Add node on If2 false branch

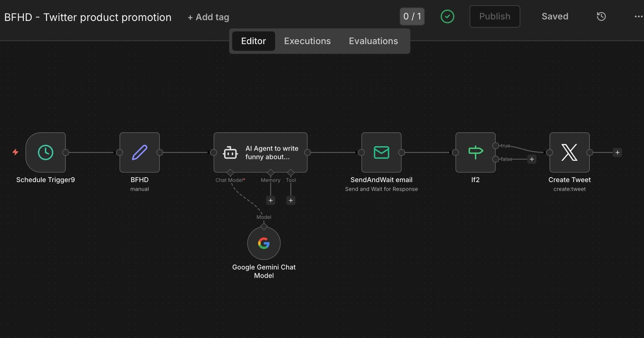tap(532, 159)
